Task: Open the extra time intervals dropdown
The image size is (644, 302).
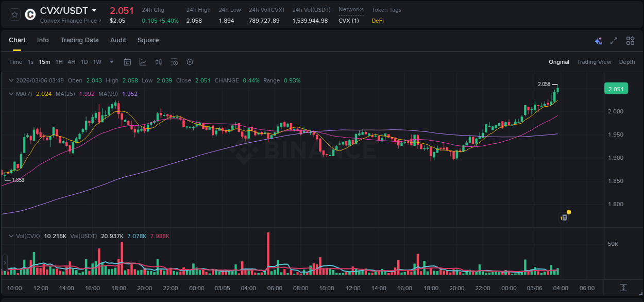Action: pos(111,62)
